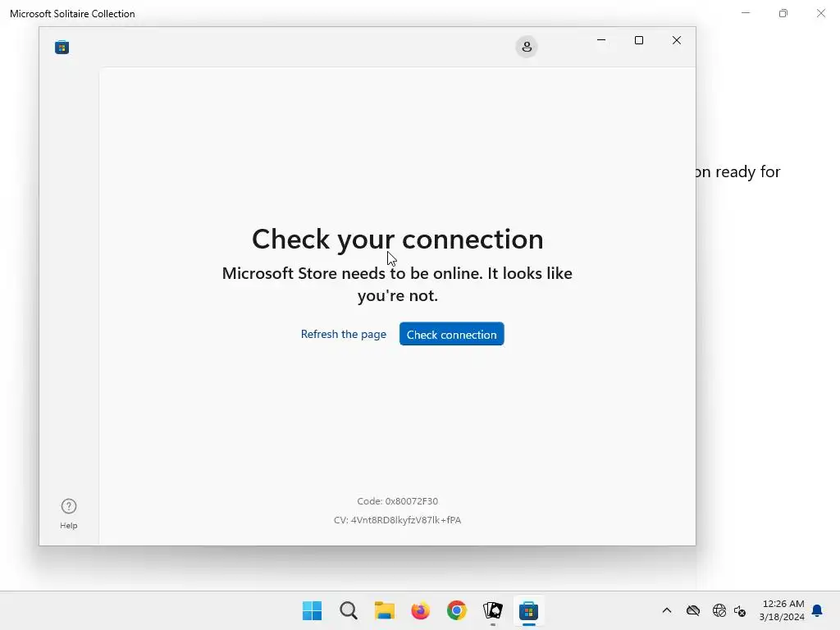840x630 pixels.
Task: Click the CV: 4Vnt8RD8IkyfzV87lk+fPA text
Action: point(398,519)
